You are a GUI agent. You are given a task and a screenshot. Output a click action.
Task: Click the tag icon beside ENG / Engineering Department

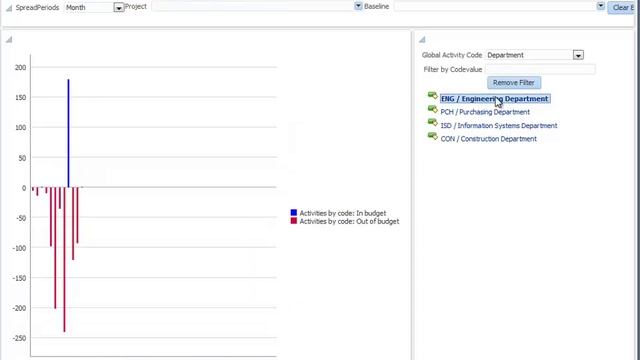(x=432, y=96)
